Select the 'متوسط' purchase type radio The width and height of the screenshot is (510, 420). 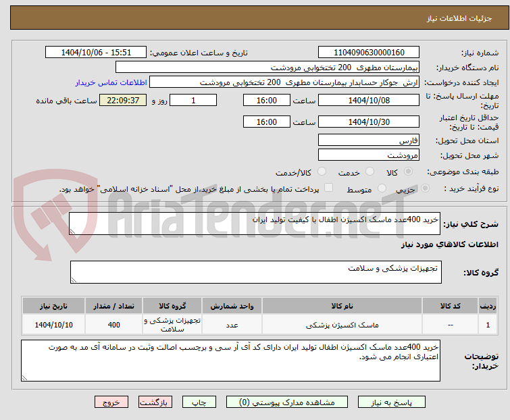(382, 188)
